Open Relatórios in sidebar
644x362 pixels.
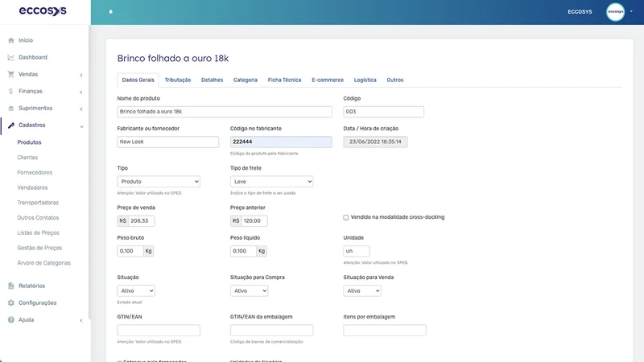[x=31, y=286]
